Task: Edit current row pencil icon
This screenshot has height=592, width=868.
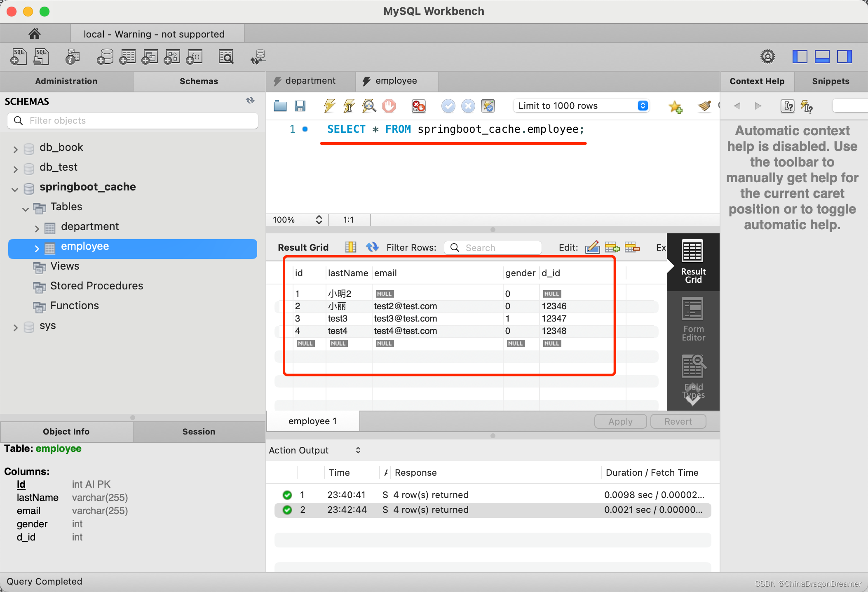Action: click(x=592, y=247)
